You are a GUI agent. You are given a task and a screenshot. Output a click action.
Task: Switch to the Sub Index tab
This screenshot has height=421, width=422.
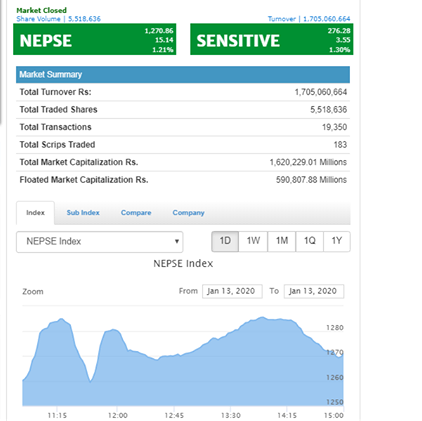click(83, 213)
